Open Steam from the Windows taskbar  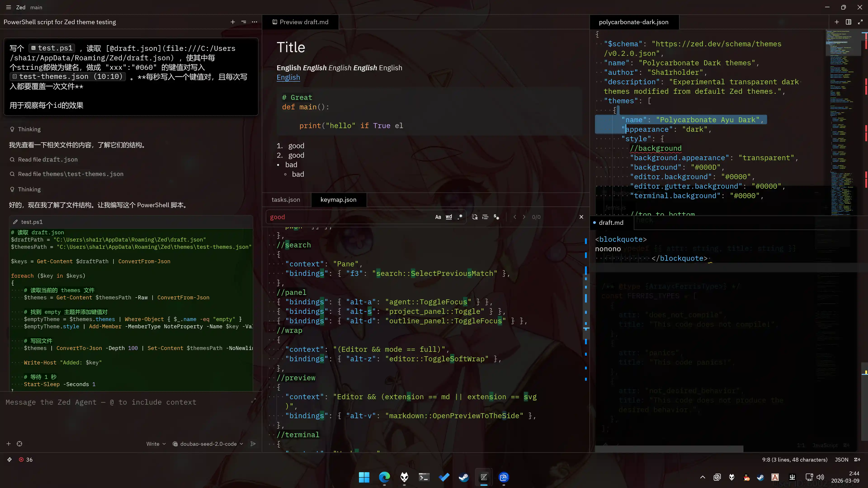point(464,477)
